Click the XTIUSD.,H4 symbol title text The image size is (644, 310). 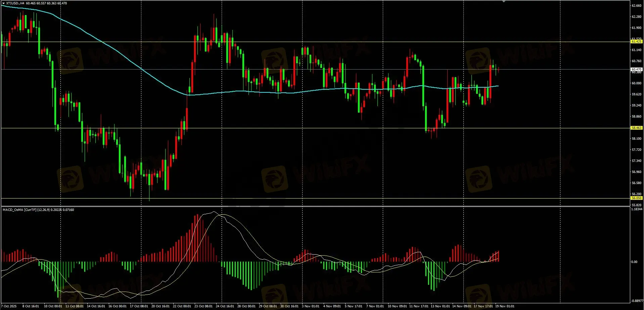(15, 3)
